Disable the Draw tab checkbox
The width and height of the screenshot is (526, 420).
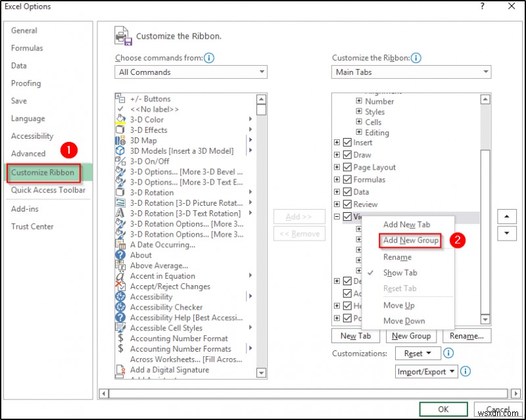tap(347, 154)
